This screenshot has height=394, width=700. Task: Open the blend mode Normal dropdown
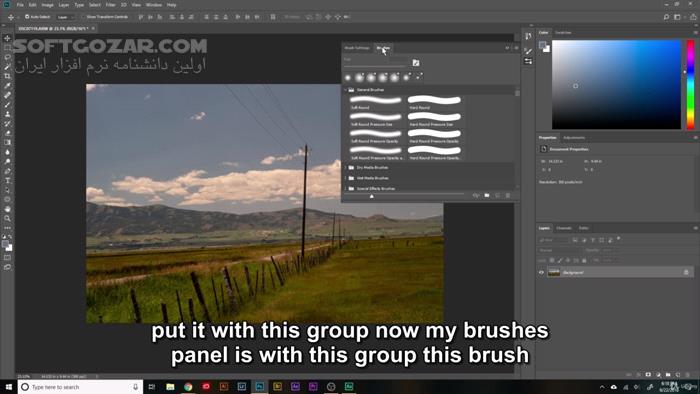[561, 250]
